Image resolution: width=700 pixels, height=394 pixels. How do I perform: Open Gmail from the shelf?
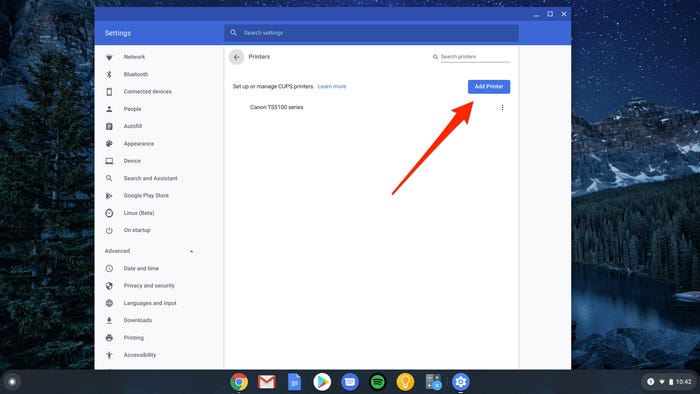(267, 382)
